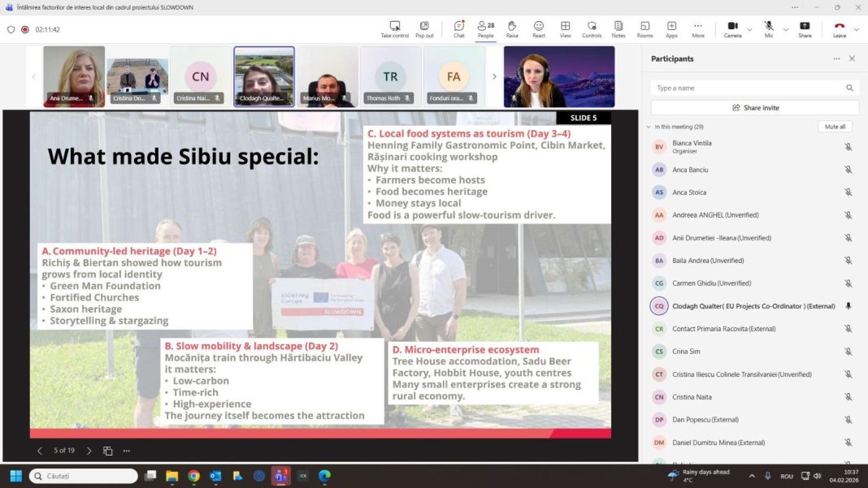
Task: Type in the participant name search field
Action: pyautogui.click(x=748, y=88)
